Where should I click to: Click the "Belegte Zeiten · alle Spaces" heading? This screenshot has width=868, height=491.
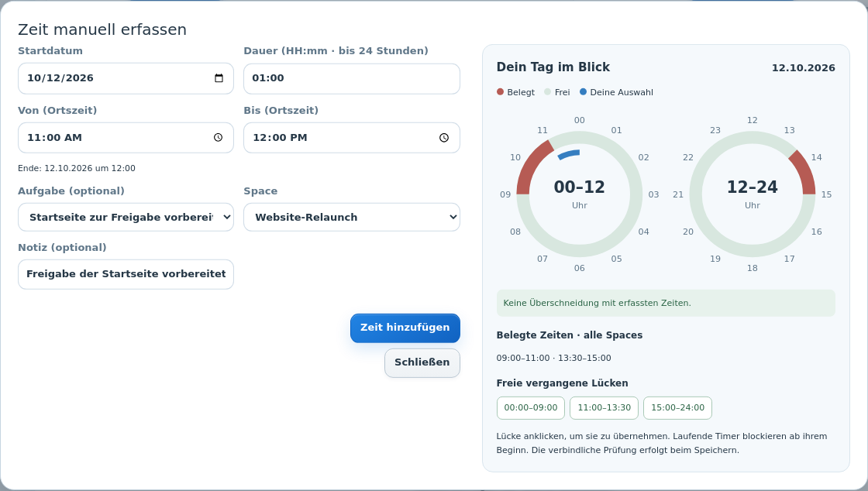570,335
